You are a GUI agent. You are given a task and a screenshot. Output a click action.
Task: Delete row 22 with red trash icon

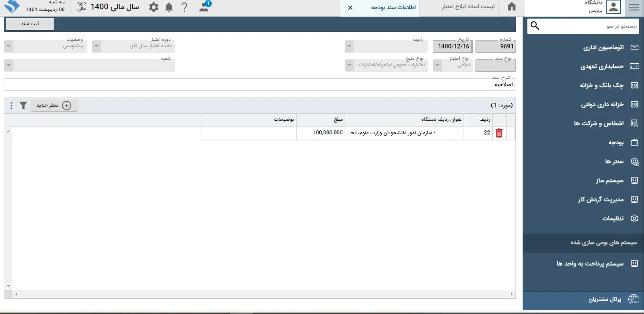(x=499, y=133)
